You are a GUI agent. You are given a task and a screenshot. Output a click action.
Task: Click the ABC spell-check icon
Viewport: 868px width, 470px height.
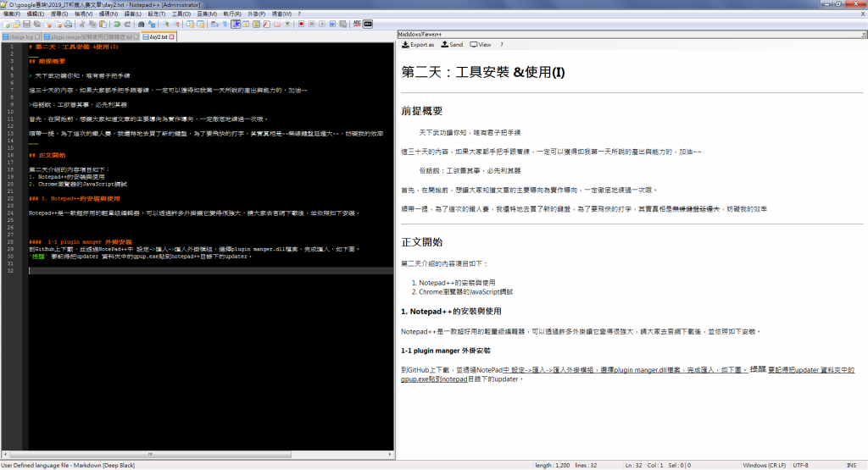[357, 25]
